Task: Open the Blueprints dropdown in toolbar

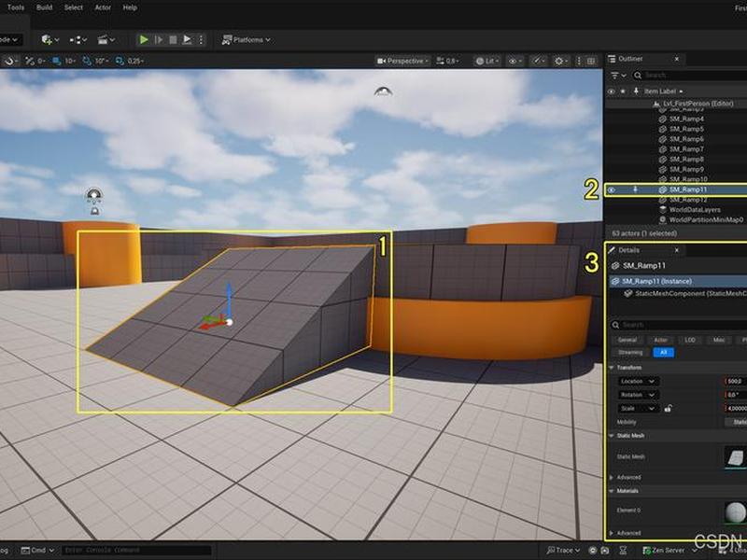Action: tap(78, 40)
